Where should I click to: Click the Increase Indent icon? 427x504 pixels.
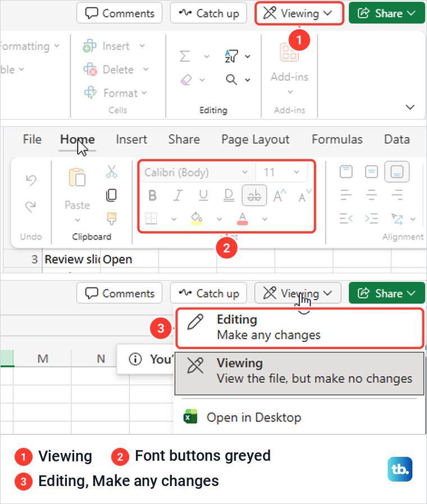coord(371,218)
